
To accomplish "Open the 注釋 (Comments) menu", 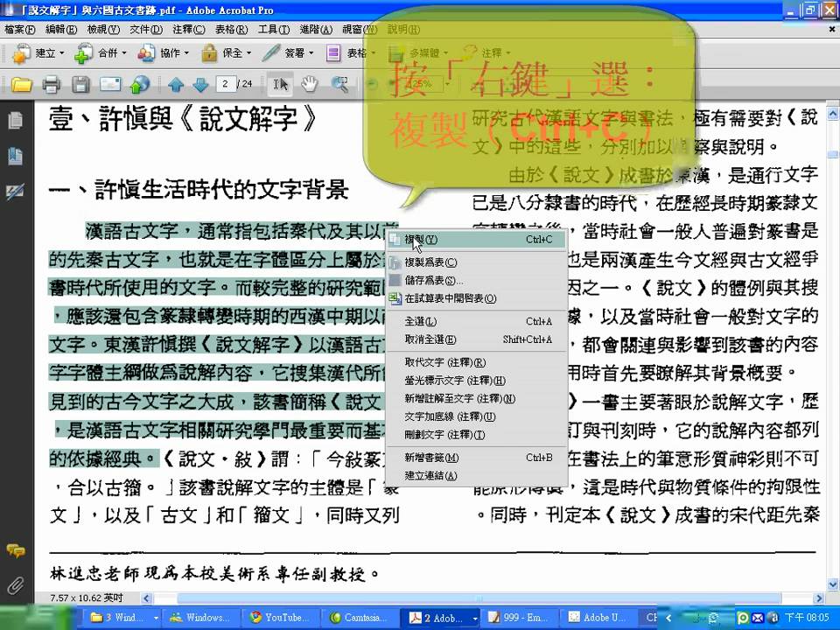I will pos(189,30).
